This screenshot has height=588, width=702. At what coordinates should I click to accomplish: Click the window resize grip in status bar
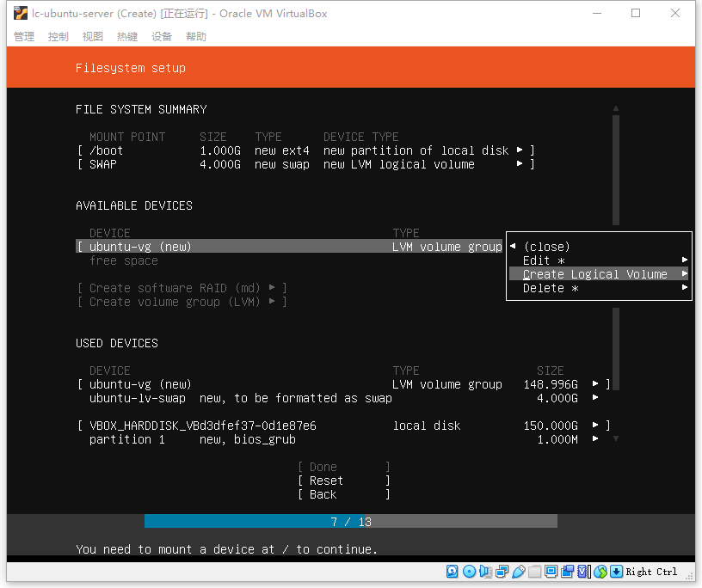tap(689, 575)
